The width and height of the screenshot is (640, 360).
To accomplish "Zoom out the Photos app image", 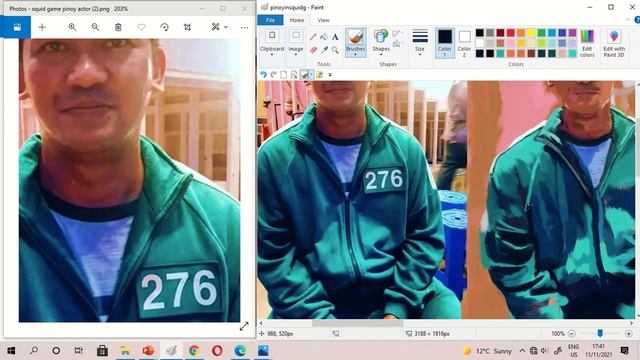I will (x=95, y=27).
